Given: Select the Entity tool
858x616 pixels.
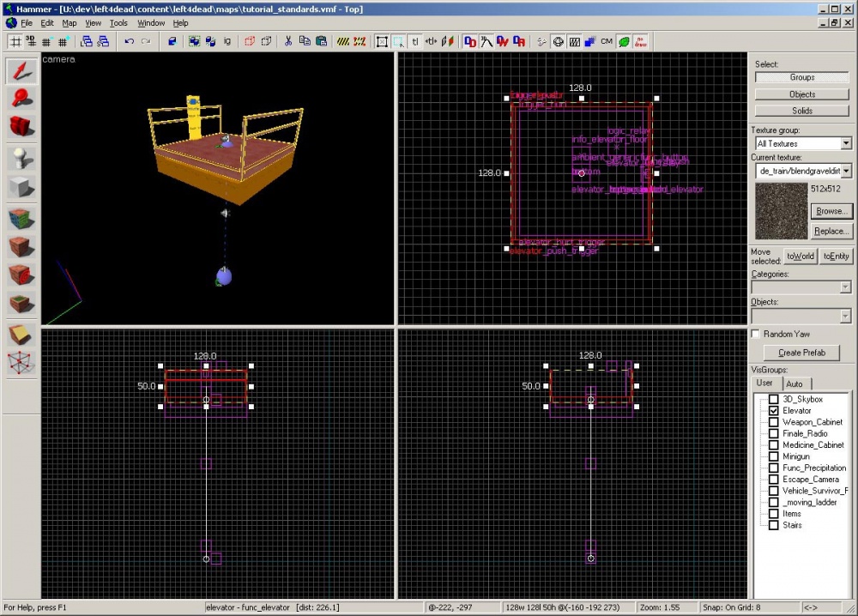Looking at the screenshot, I should click(x=21, y=159).
